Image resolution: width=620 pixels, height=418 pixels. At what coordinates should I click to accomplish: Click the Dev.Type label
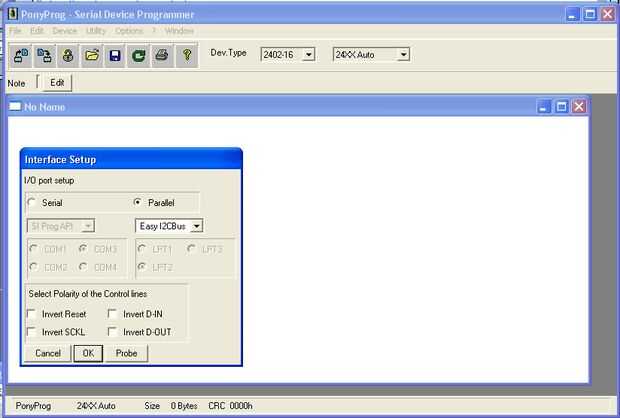(x=228, y=53)
